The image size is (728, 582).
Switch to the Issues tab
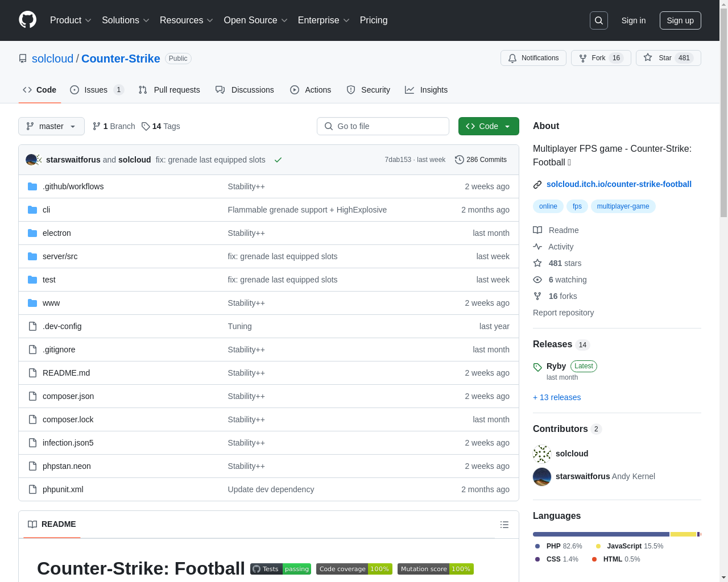point(97,90)
